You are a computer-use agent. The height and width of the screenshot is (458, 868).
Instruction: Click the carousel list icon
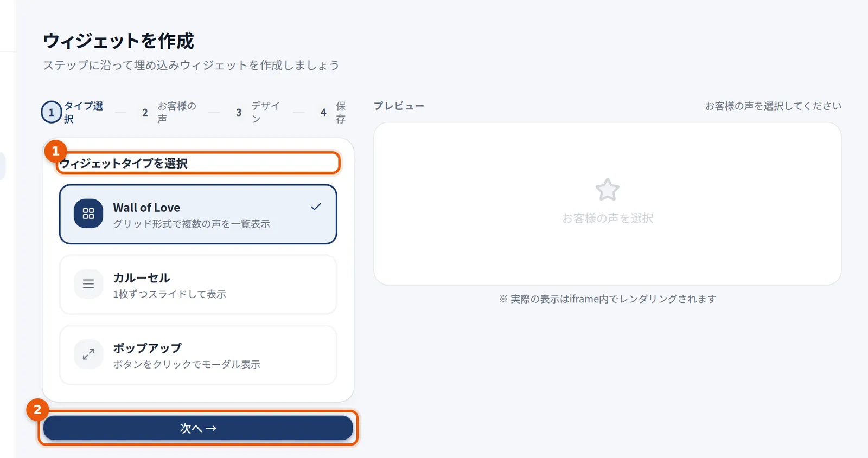click(x=88, y=283)
